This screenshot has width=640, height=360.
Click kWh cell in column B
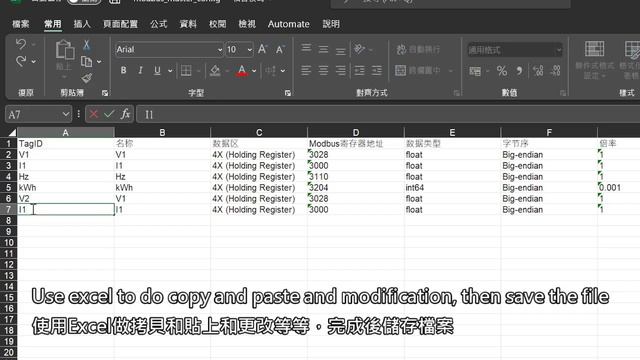tap(162, 188)
